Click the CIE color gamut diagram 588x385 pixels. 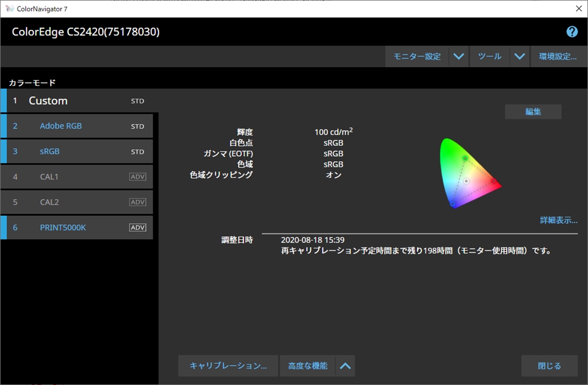tap(470, 173)
